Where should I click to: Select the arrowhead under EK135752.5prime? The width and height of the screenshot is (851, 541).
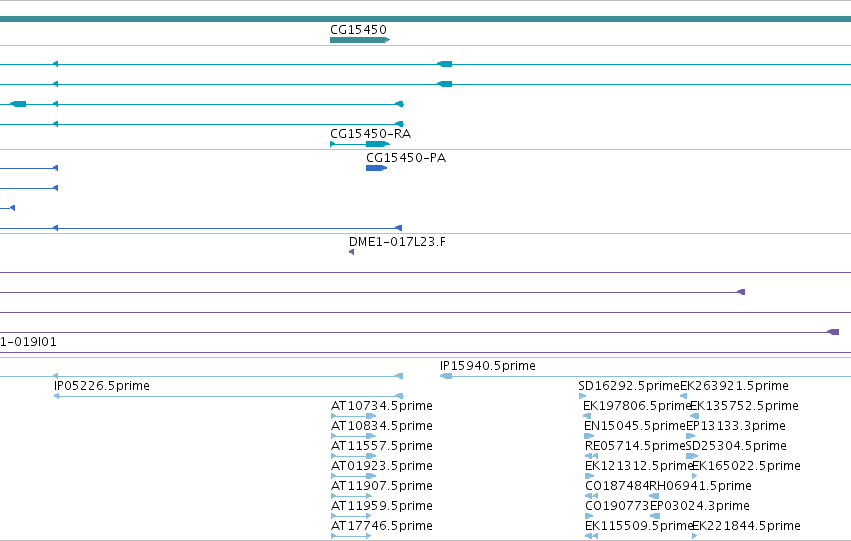(x=695, y=416)
